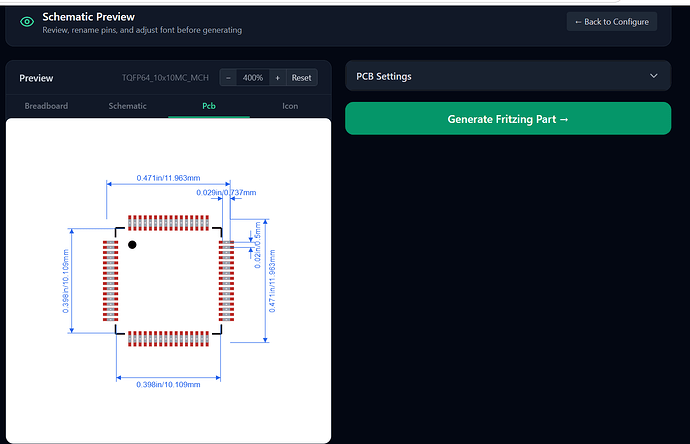Zoom out with the minus button
Viewport: 690px width, 444px height.
[x=228, y=78]
